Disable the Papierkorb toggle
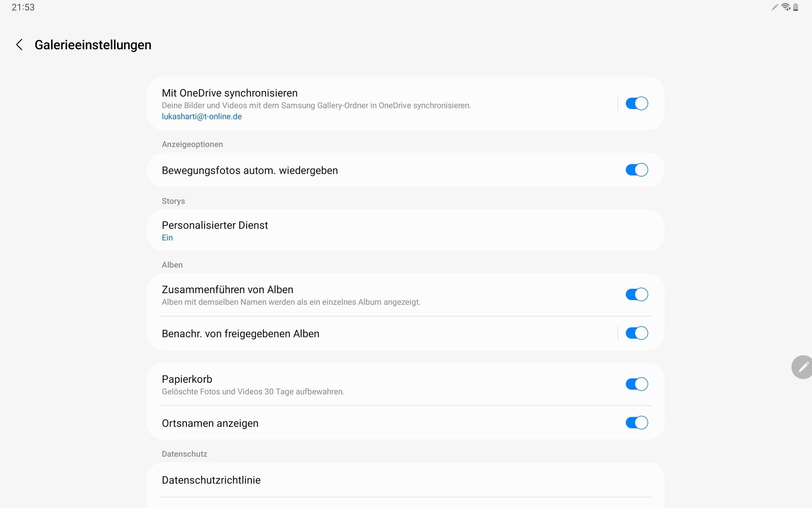 coord(636,384)
